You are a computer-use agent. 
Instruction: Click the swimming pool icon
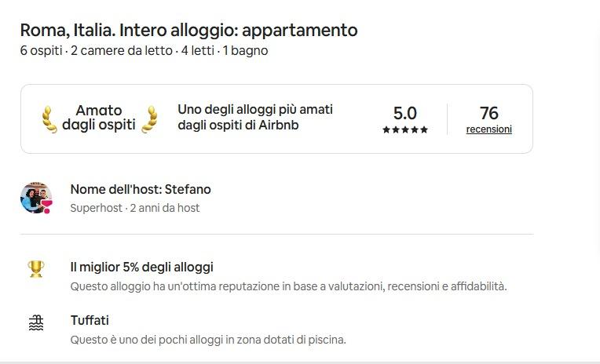pos(36,322)
